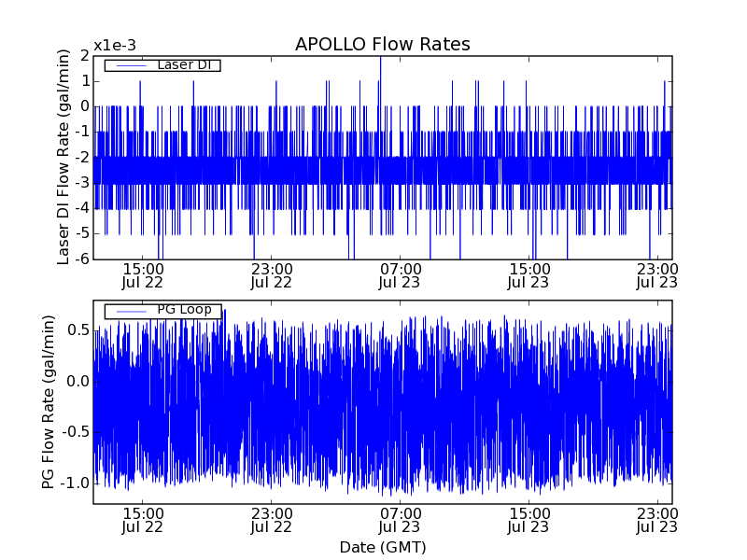
Task: Click top plot 15:00 Jul 23 tick label
Action: tap(529, 275)
